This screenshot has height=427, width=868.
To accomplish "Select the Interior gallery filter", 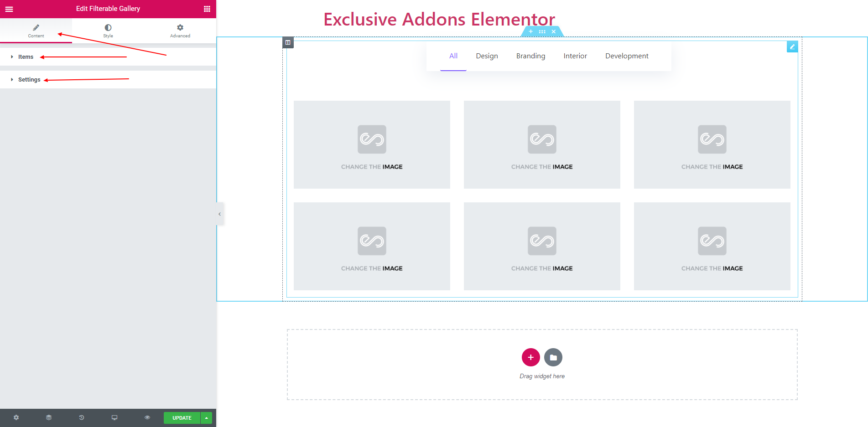I will pos(575,56).
